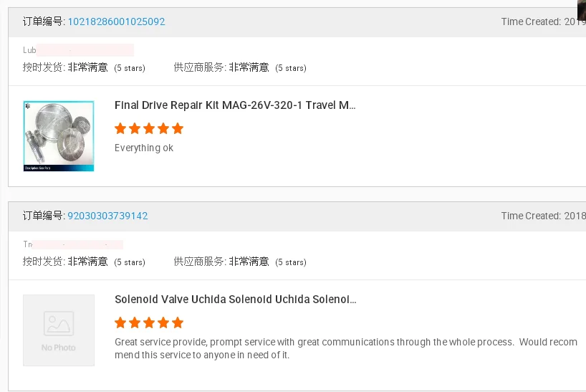Click the 'Everything ok' review comment
The width and height of the screenshot is (586, 392).
click(144, 148)
